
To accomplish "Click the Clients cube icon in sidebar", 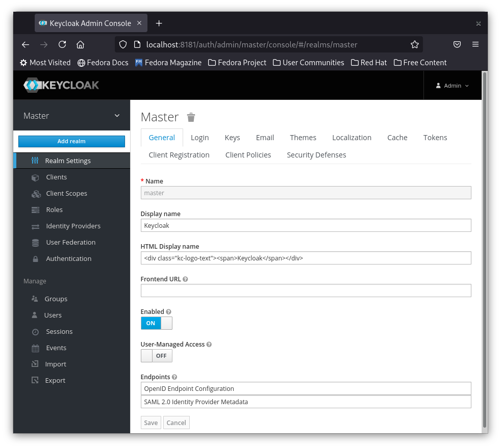I will tap(35, 177).
